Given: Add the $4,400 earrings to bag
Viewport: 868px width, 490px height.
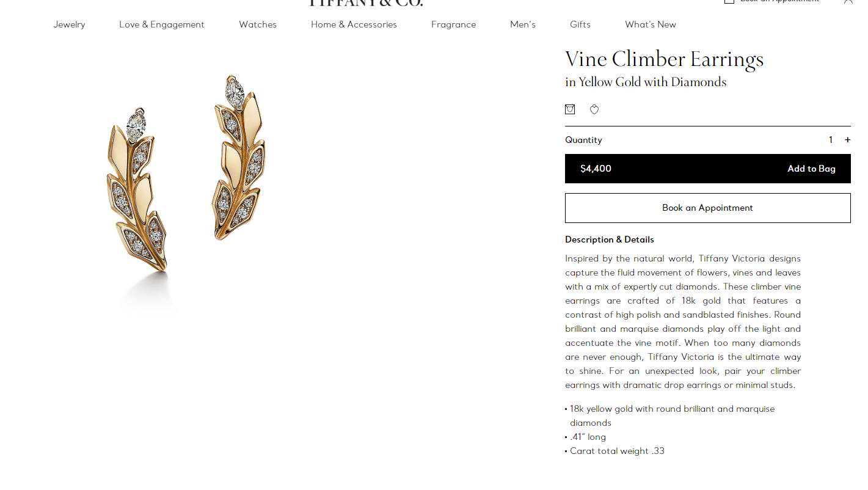Looking at the screenshot, I should click(707, 169).
